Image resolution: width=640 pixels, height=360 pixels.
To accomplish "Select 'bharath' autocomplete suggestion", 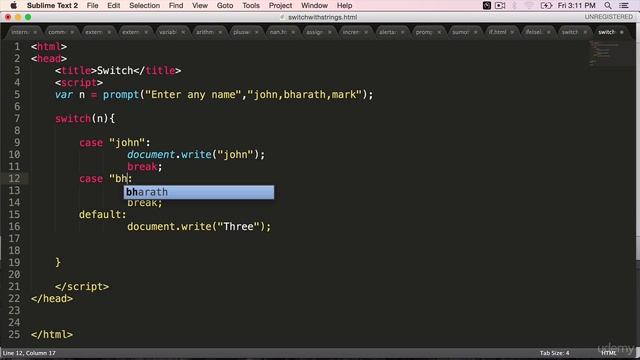I will 199,192.
